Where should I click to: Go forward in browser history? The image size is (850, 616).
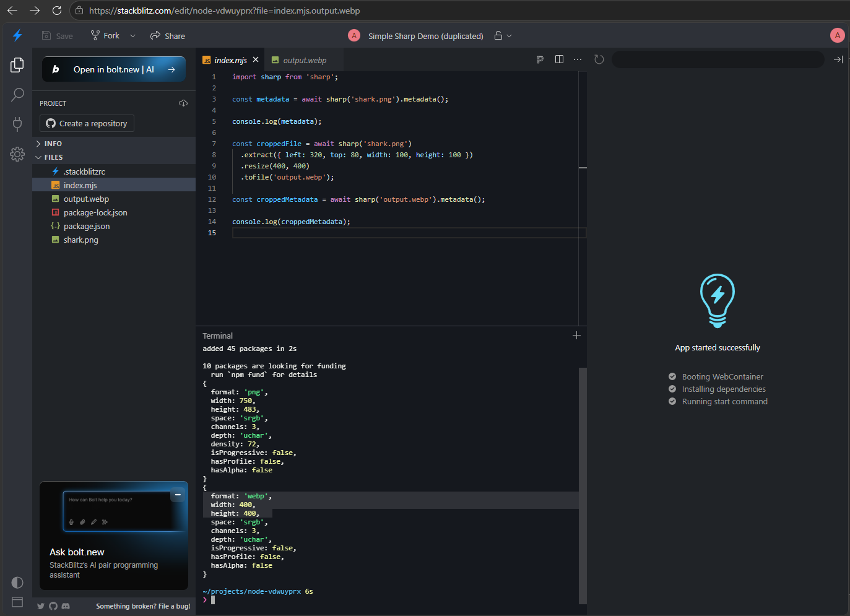[x=35, y=11]
